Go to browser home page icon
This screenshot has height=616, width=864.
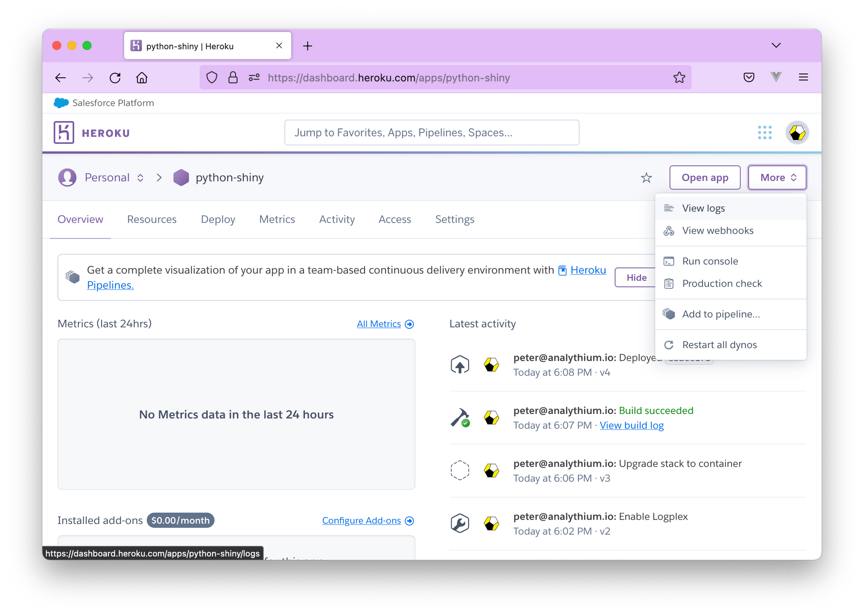[142, 78]
